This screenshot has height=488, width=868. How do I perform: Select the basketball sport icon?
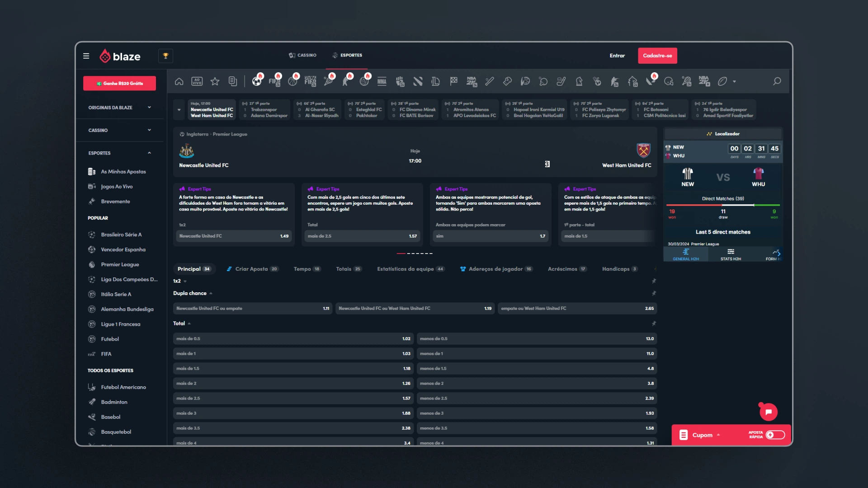[293, 81]
